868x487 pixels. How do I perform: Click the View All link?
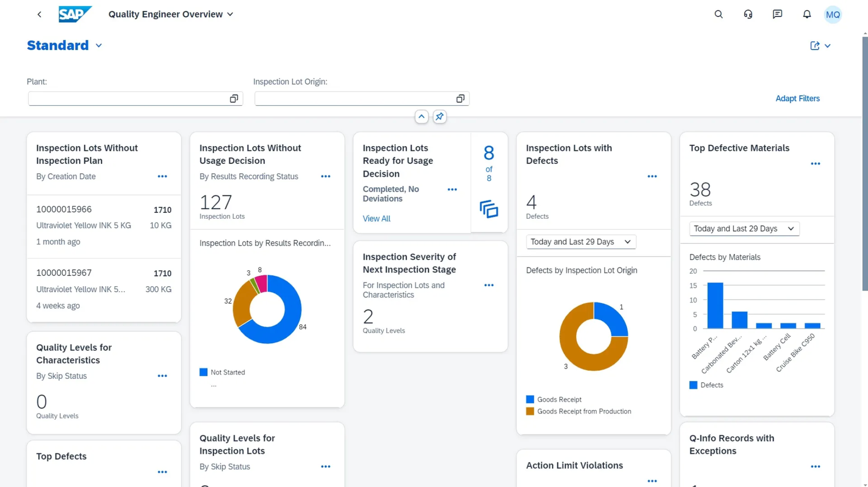[376, 219]
